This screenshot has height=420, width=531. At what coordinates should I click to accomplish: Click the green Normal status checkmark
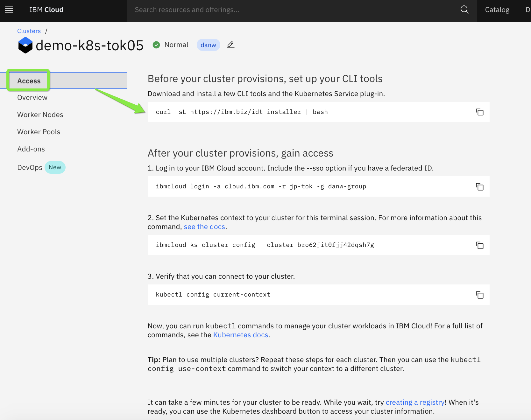click(156, 45)
